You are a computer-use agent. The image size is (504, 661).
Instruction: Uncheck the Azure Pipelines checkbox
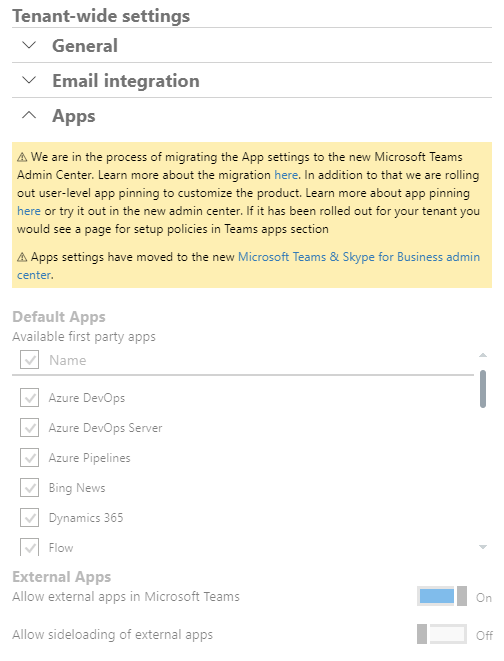[x=29, y=457]
